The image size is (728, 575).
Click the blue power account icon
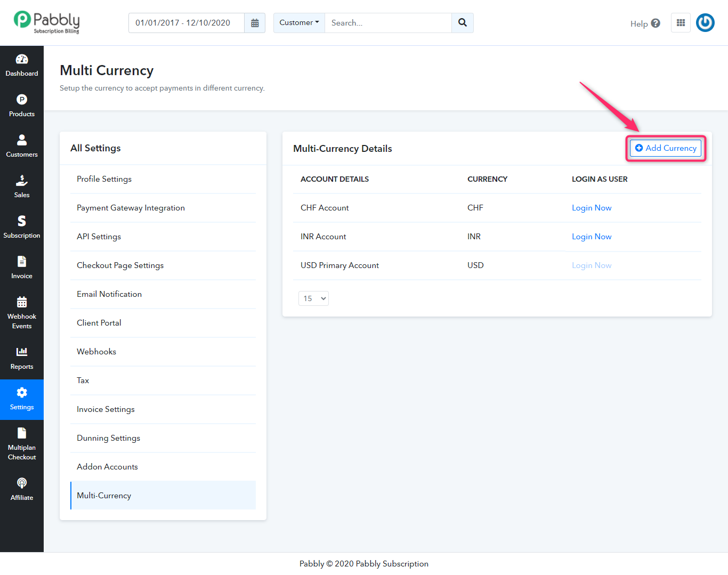click(x=705, y=23)
